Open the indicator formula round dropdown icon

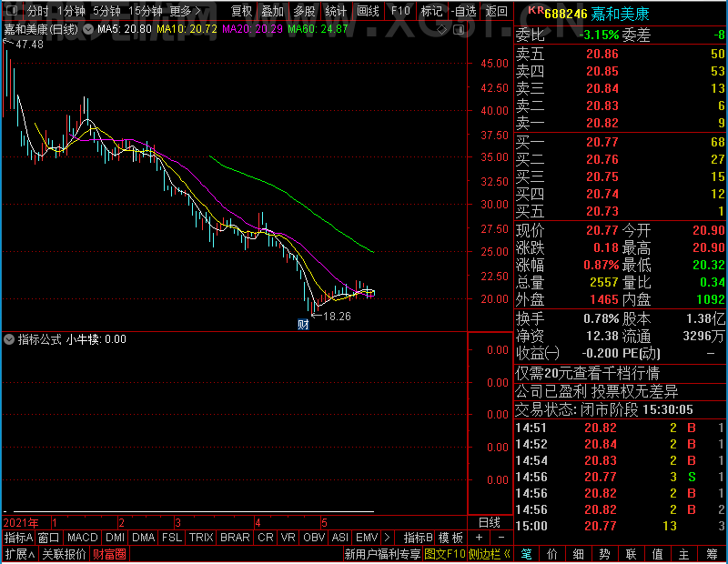pos(9,339)
